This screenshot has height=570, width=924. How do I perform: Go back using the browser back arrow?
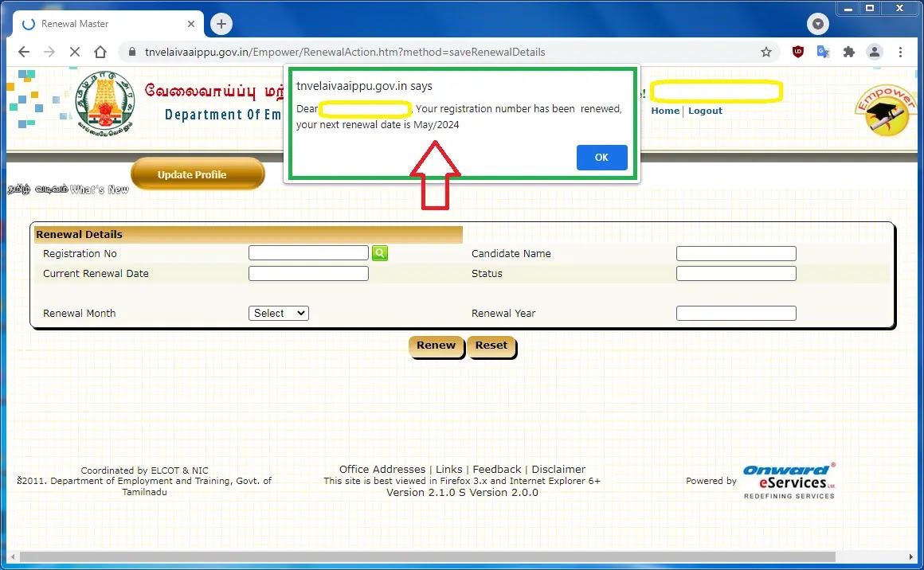[x=24, y=52]
